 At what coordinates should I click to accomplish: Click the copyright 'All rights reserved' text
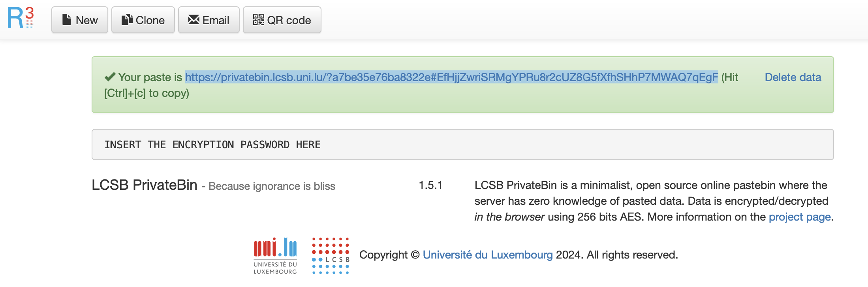point(632,255)
